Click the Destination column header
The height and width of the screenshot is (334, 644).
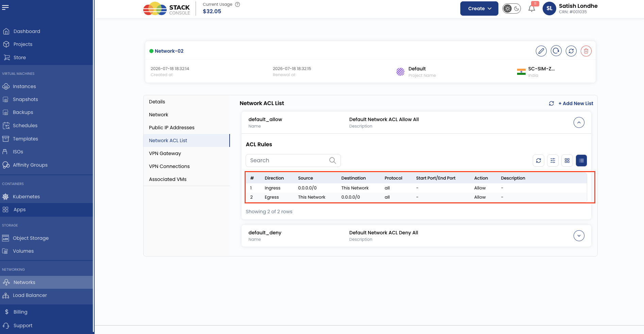coord(353,178)
